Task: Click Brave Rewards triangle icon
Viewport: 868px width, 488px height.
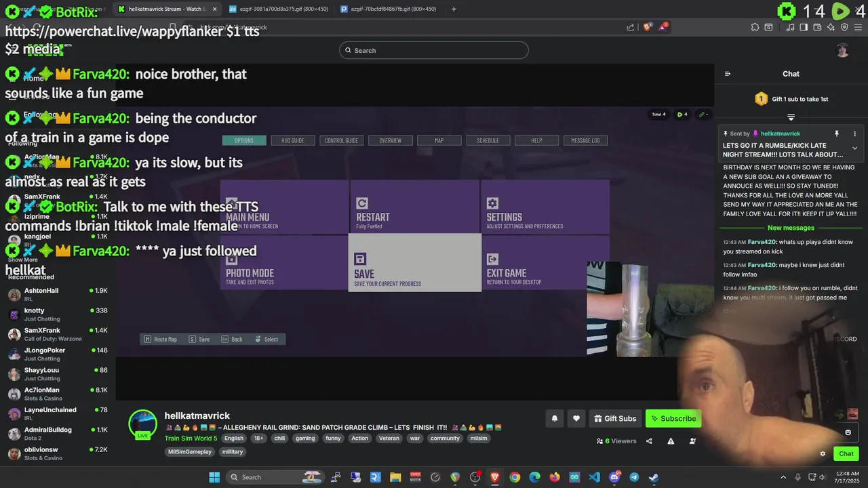Action: 664,26
